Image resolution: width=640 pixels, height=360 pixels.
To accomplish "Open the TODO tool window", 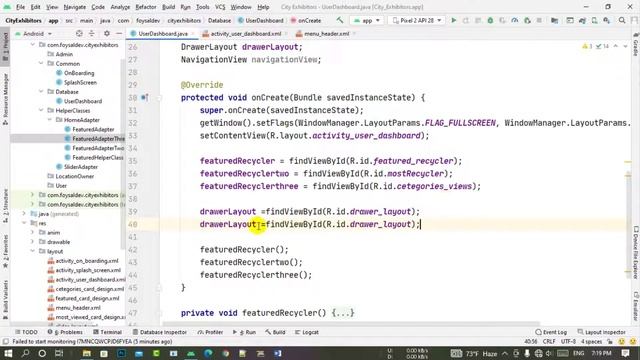I will click(x=26, y=332).
